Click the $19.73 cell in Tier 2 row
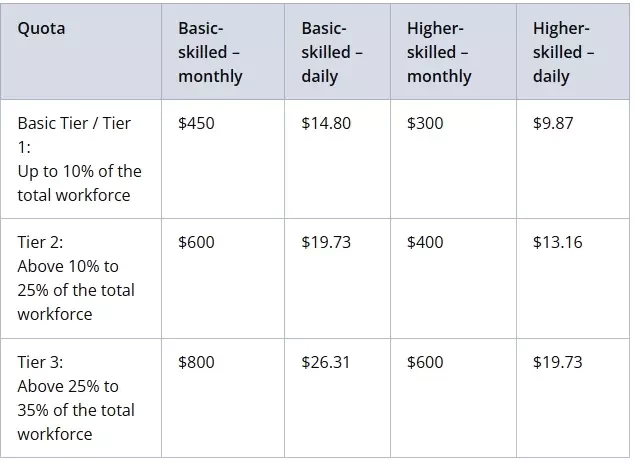635x466 pixels. click(337, 278)
